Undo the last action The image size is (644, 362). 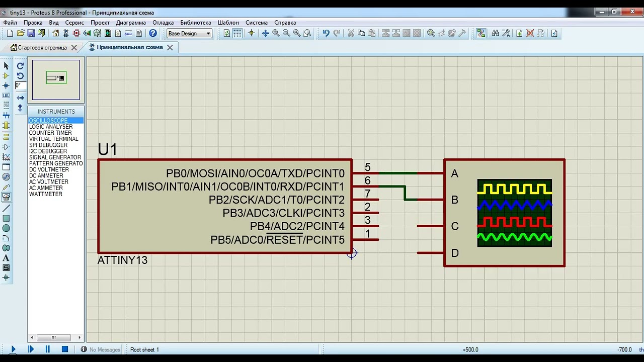[x=326, y=33]
